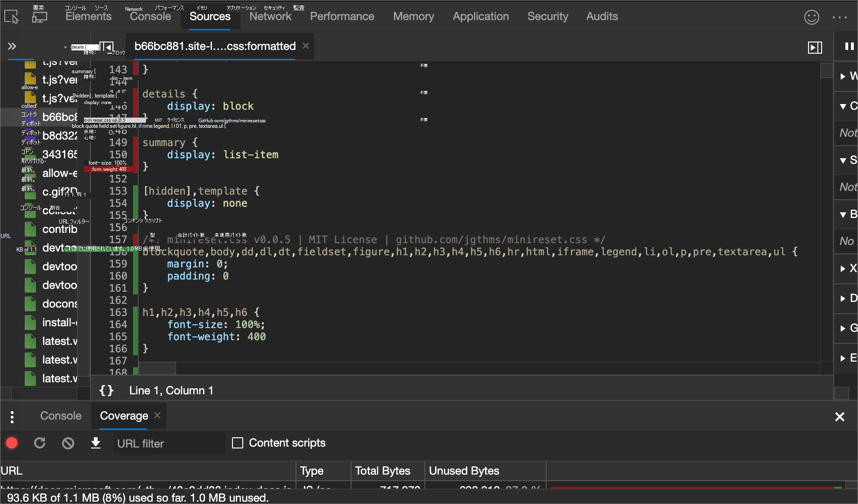Open the hidden panels chevron menu

pos(12,47)
